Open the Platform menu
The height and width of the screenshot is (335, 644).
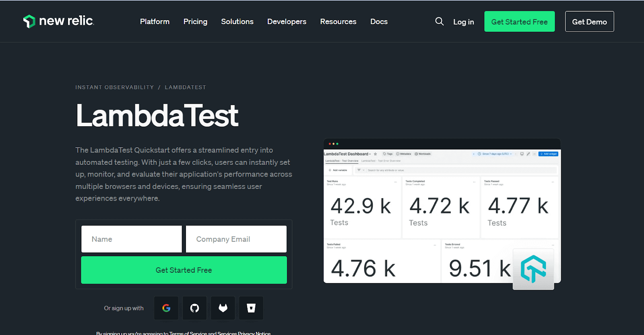click(155, 22)
